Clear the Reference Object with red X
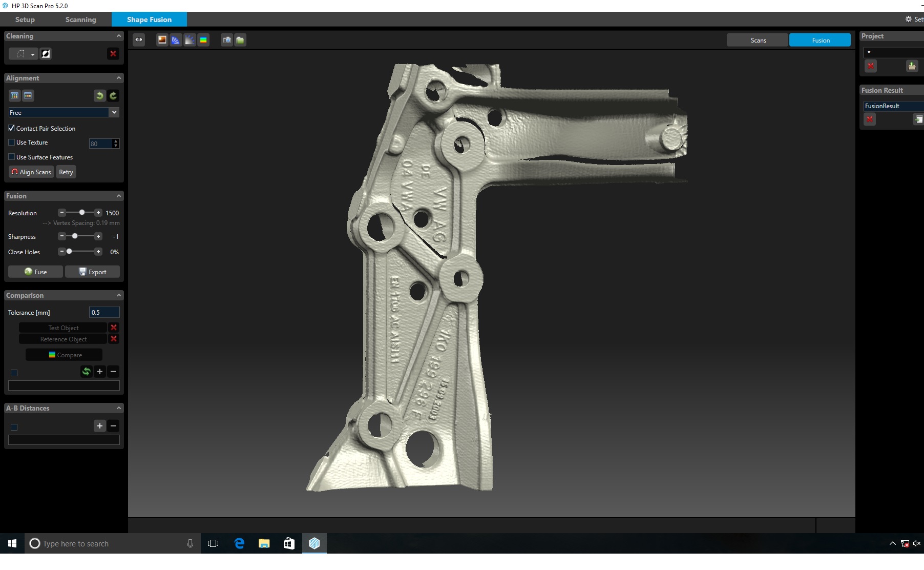 tap(114, 339)
